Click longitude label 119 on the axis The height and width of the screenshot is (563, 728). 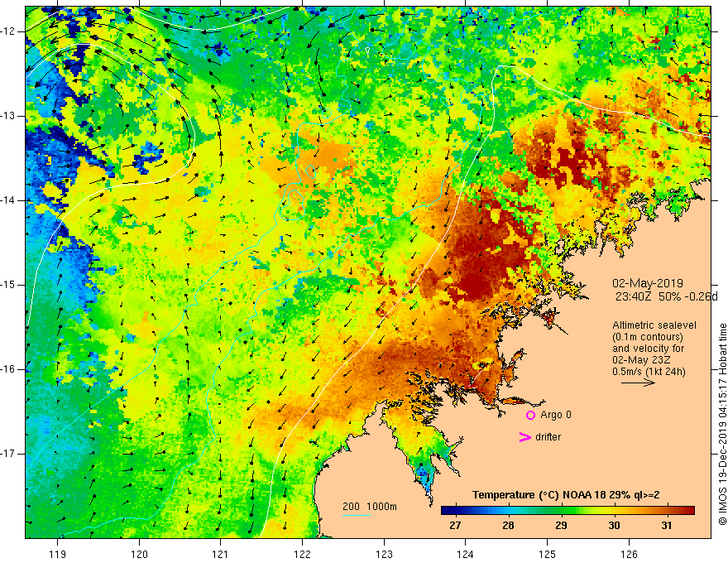[x=58, y=554]
